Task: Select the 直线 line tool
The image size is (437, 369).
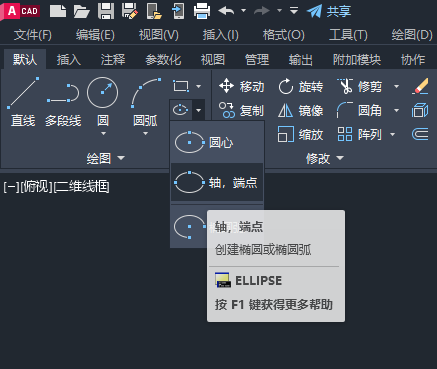Action: click(x=23, y=102)
